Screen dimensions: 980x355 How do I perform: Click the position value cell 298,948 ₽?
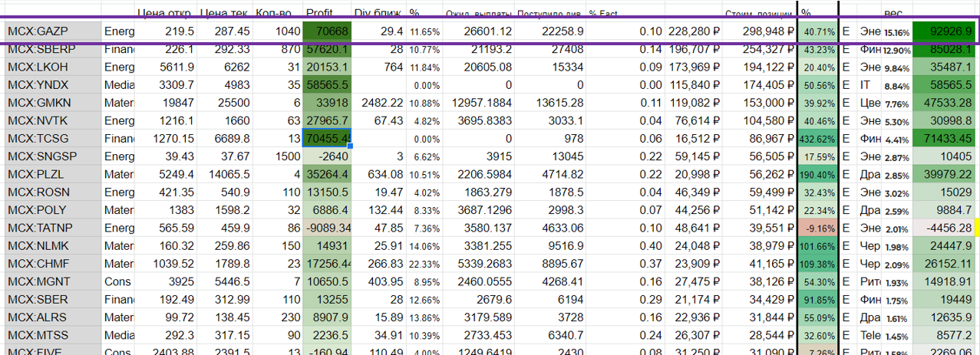759,31
